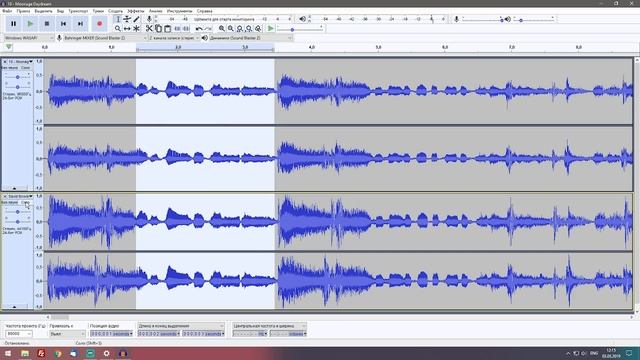The width and height of the screenshot is (640, 360).
Task: Click the Paste (clipboard) icon
Action: (167, 29)
